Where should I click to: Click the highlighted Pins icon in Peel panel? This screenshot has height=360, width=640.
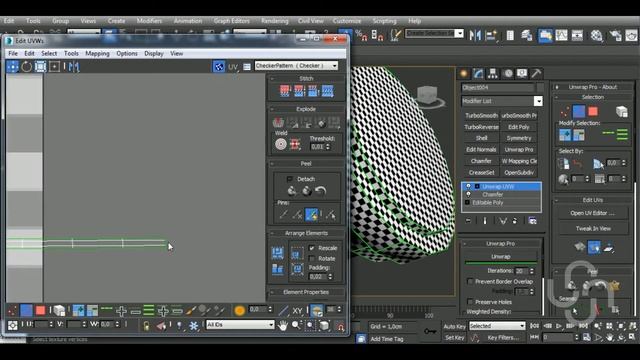point(311,214)
